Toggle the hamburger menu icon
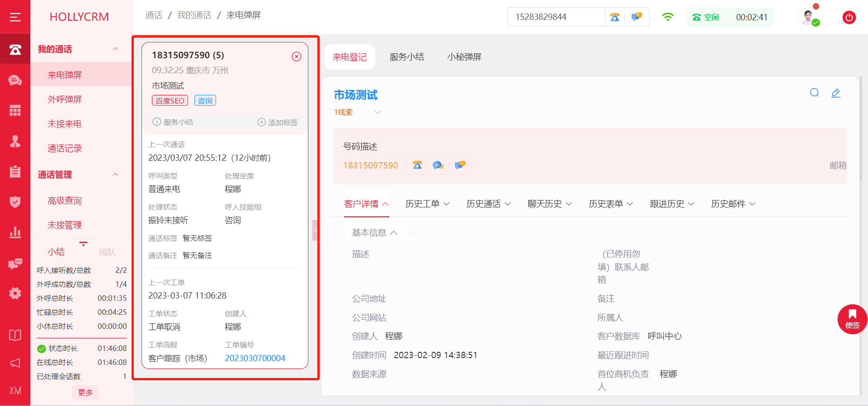The image size is (868, 406). click(15, 17)
